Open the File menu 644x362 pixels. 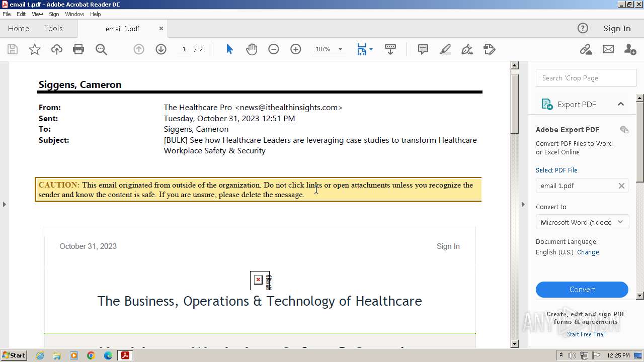pyautogui.click(x=7, y=14)
